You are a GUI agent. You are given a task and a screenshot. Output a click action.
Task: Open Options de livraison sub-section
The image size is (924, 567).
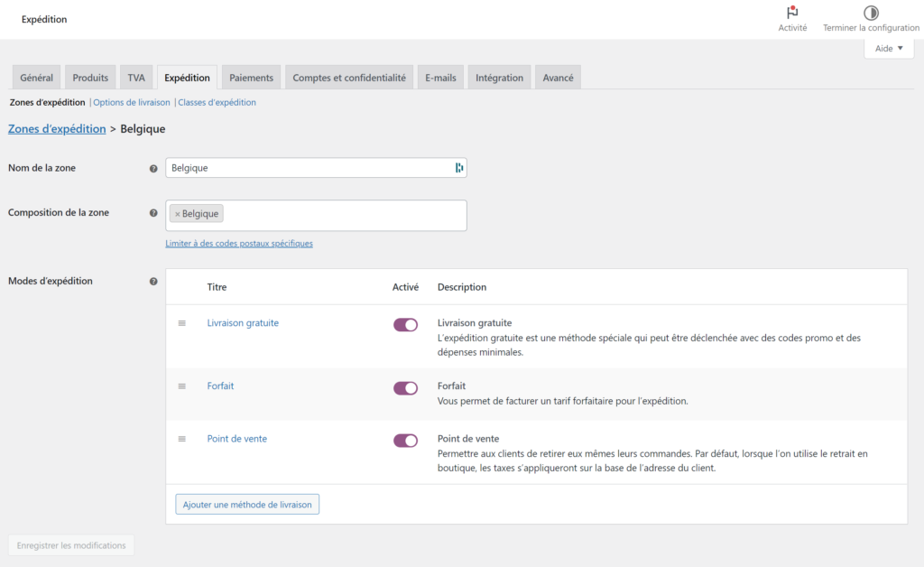point(132,103)
